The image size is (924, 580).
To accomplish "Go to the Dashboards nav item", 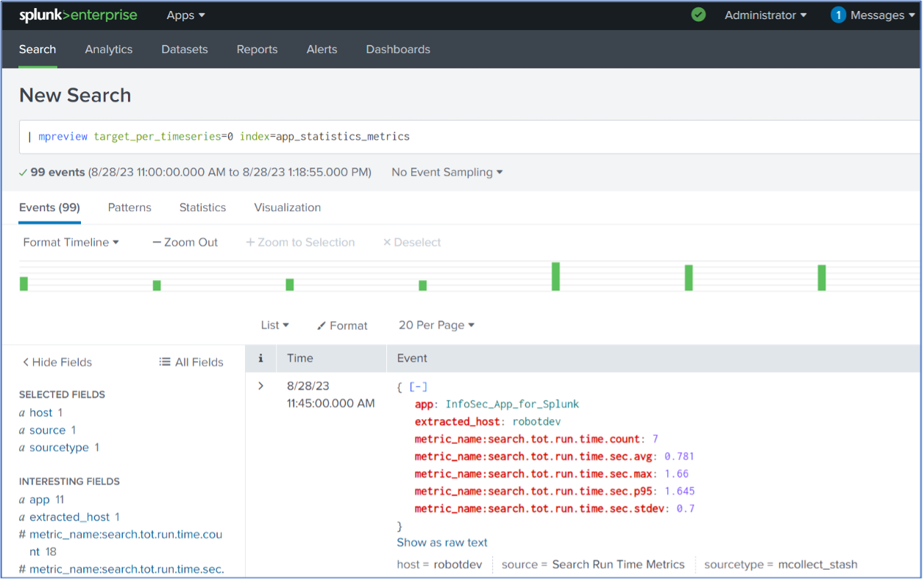I will click(398, 49).
